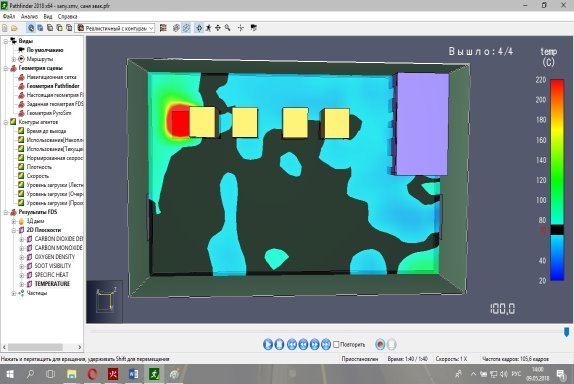Click the tree panel horizontal scrollbar
The image size is (574, 384).
[35, 347]
